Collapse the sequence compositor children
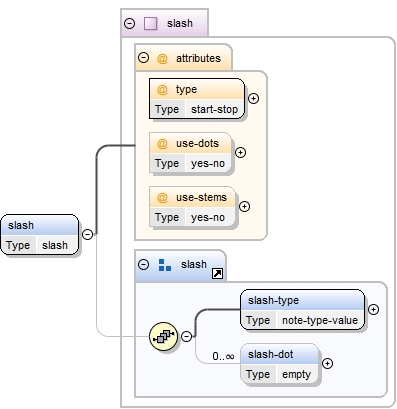Image resolution: width=397 pixels, height=409 pixels. click(186, 336)
